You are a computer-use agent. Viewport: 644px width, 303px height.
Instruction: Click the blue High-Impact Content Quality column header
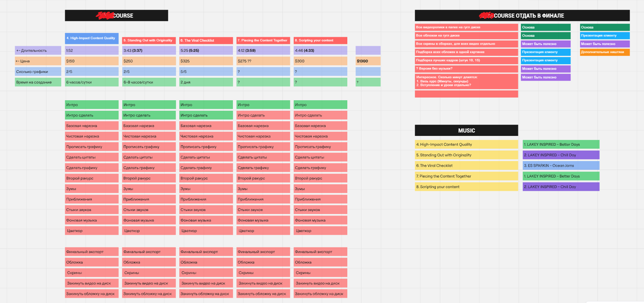[92, 38]
